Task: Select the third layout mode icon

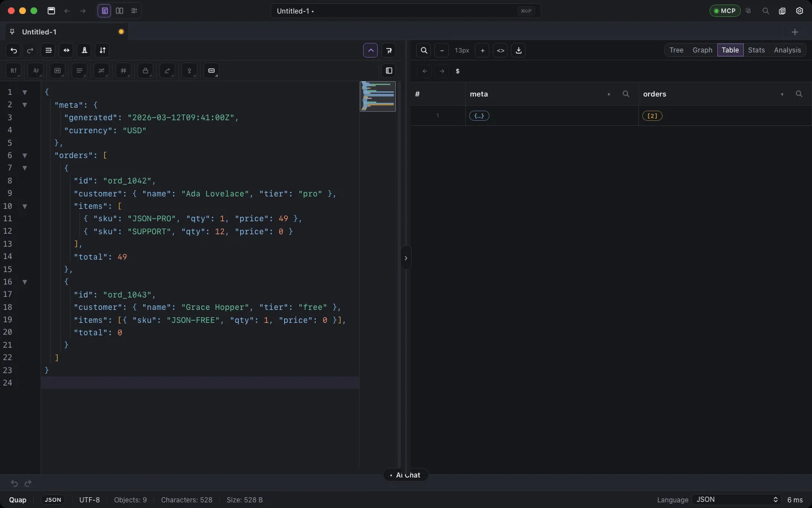Action: click(134, 11)
